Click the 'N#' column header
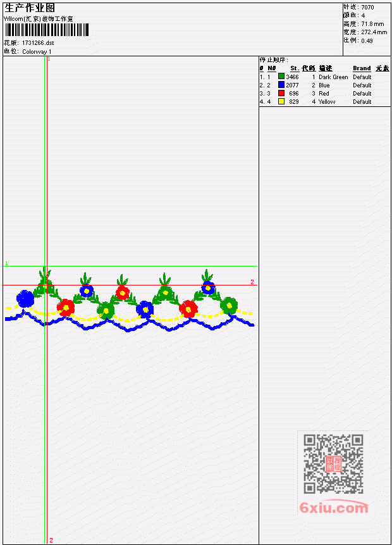This screenshot has height=545, width=392. tap(271, 68)
